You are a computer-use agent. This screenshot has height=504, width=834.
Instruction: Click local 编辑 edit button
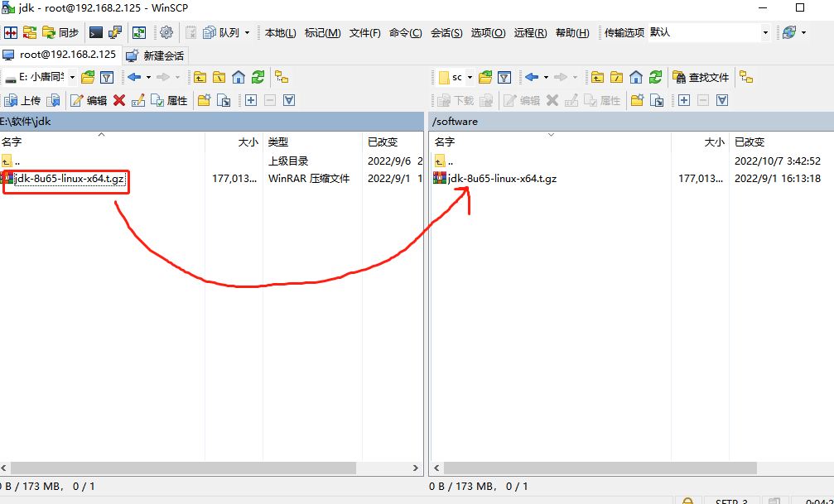pyautogui.click(x=89, y=100)
